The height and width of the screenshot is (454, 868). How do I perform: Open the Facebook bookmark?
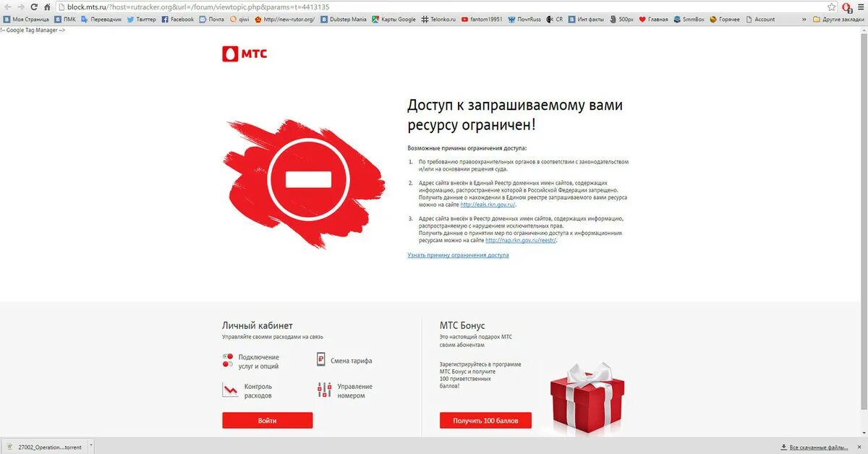178,20
